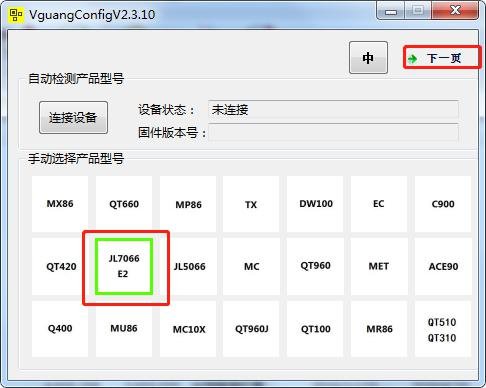The image size is (486, 388).
Task: Choose the QT660 model tile
Action: [x=124, y=204]
